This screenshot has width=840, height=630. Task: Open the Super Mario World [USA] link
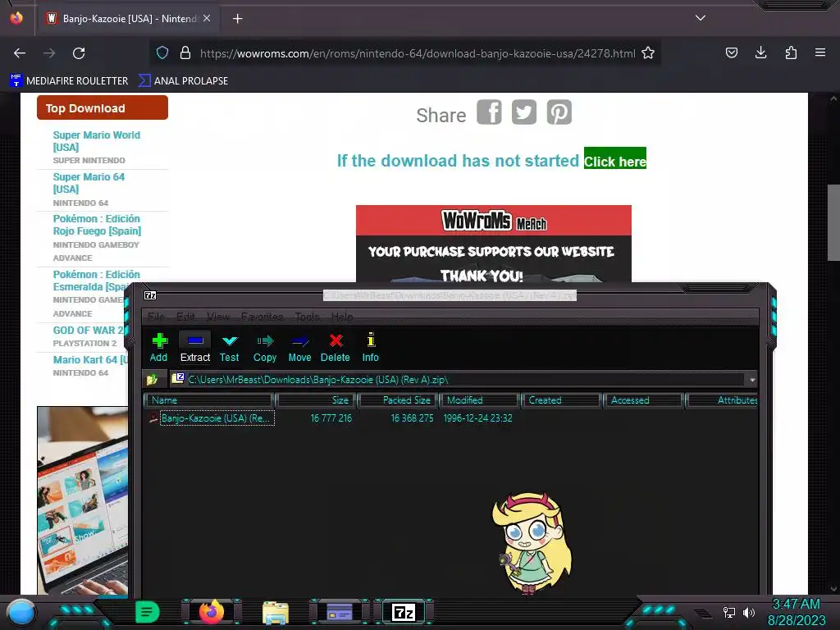[x=97, y=141]
